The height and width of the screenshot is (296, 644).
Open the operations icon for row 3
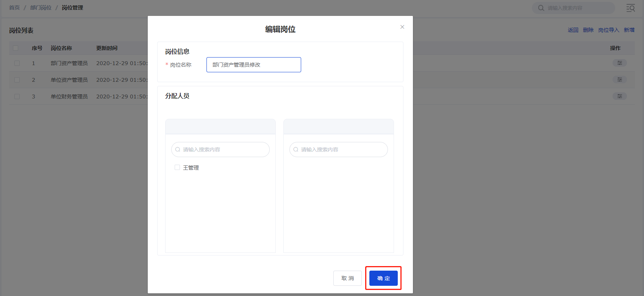(619, 96)
